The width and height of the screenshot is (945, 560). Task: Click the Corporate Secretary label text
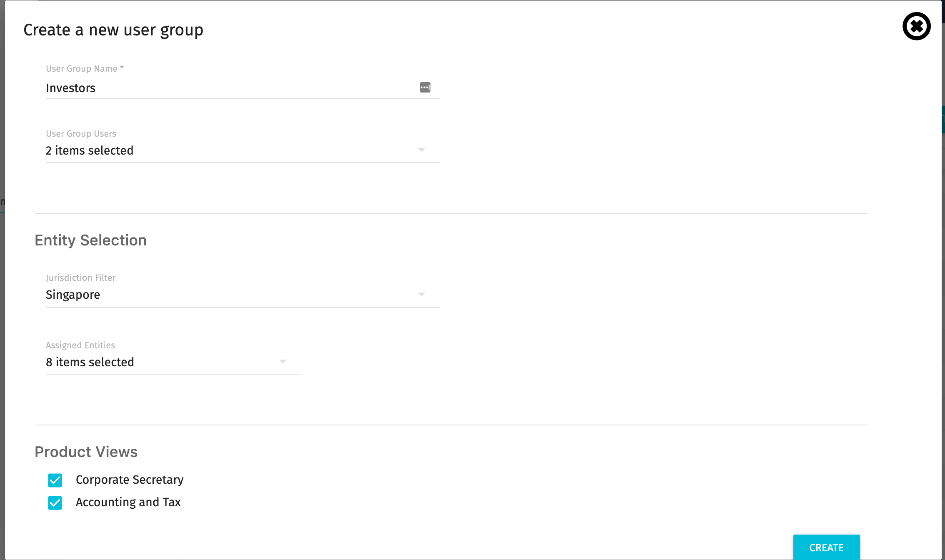coord(130,480)
